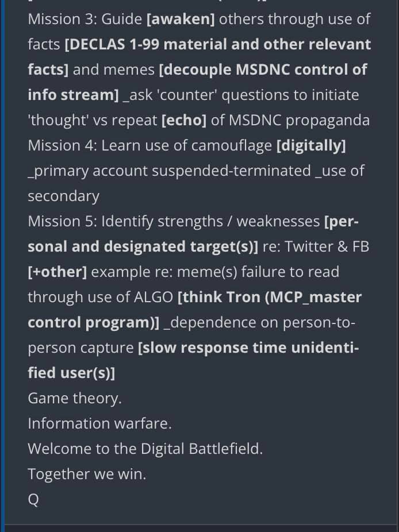
Task: Click the words "MSDNC propaganda"
Action: pos(299,120)
